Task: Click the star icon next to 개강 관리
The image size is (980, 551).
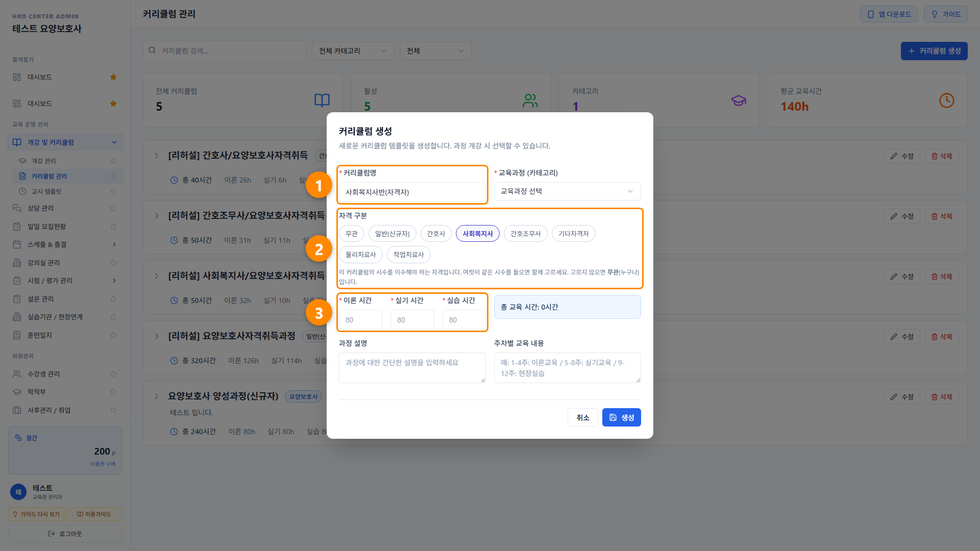Action: point(113,161)
